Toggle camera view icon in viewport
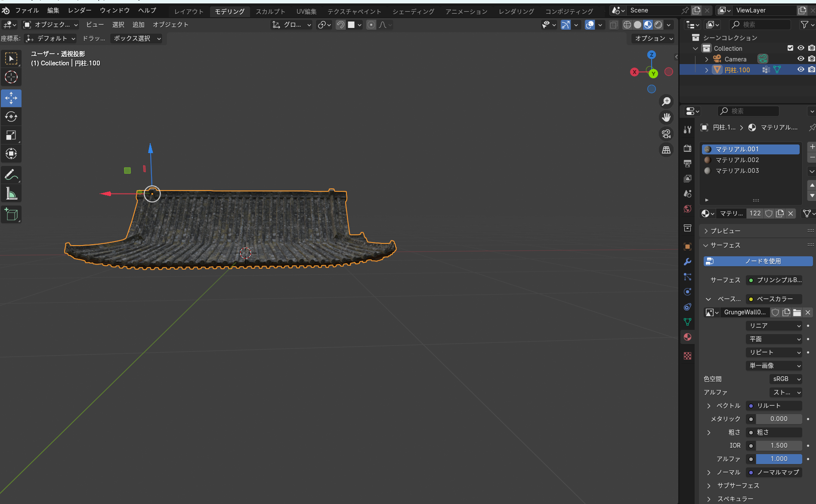The width and height of the screenshot is (816, 504). pos(666,134)
